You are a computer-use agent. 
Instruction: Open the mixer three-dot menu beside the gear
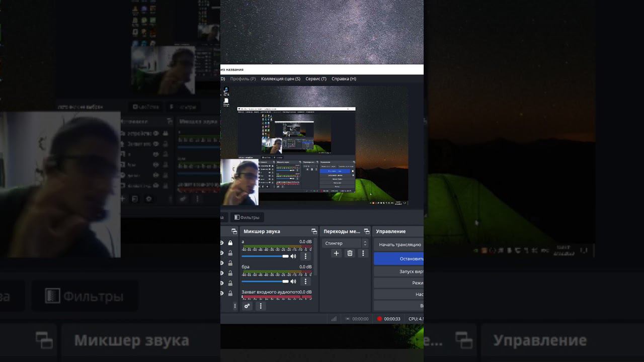pyautogui.click(x=261, y=306)
